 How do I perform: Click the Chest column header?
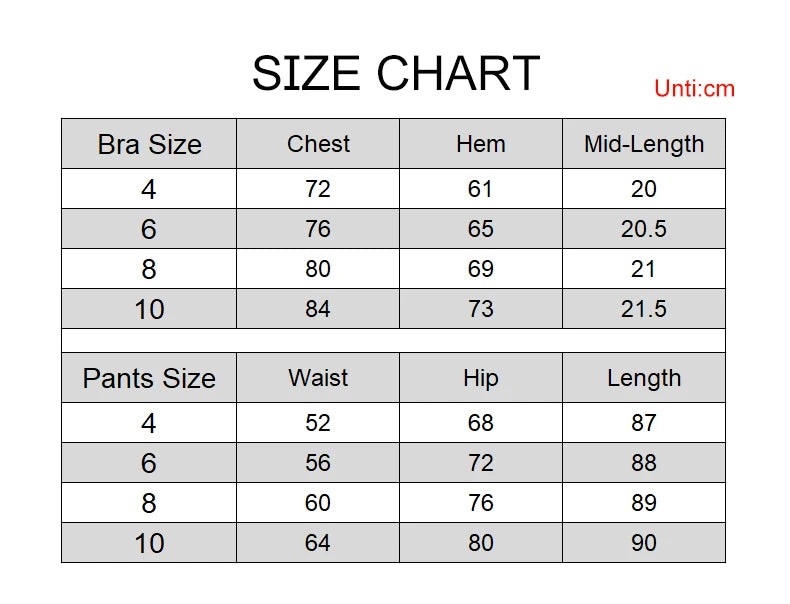coord(318,144)
